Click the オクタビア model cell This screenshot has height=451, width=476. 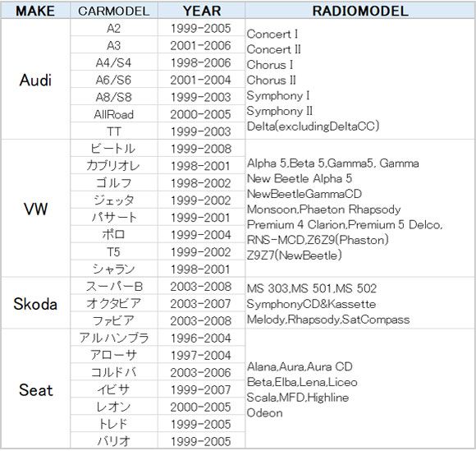pyautogui.click(x=114, y=303)
